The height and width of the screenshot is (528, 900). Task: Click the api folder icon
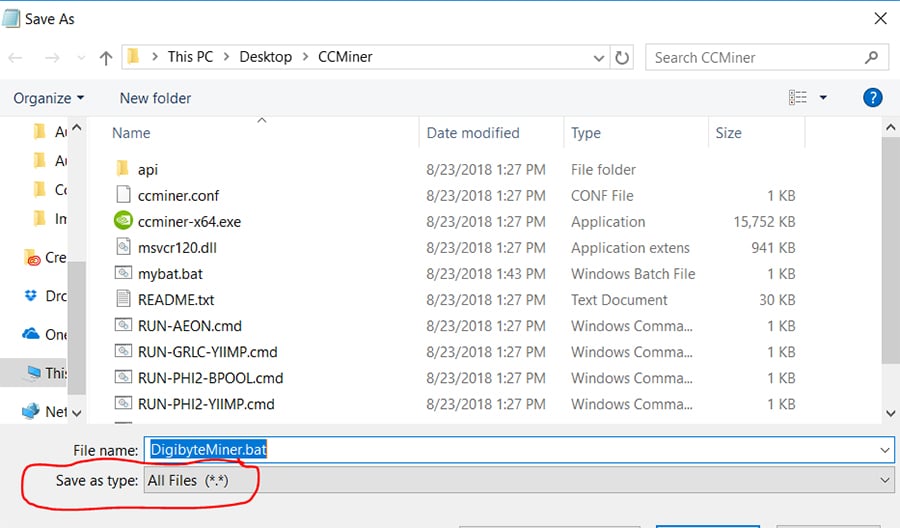coord(123,169)
